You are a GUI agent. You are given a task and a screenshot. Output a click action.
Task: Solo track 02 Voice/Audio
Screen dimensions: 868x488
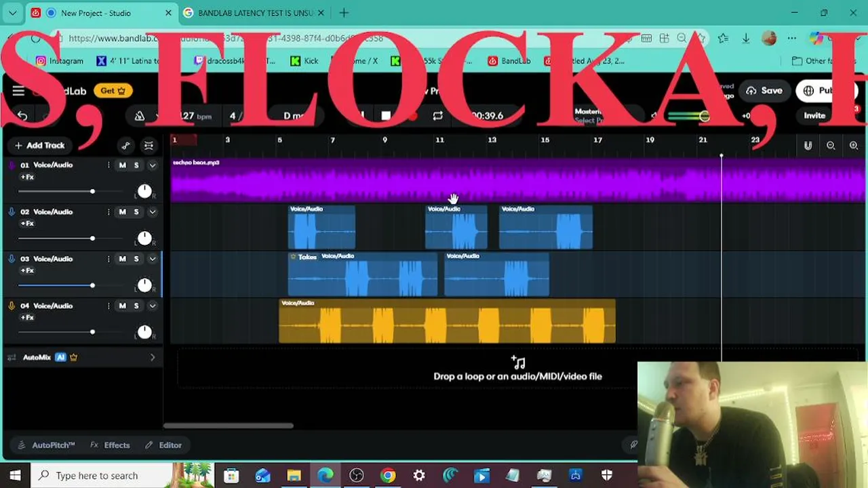tap(136, 212)
